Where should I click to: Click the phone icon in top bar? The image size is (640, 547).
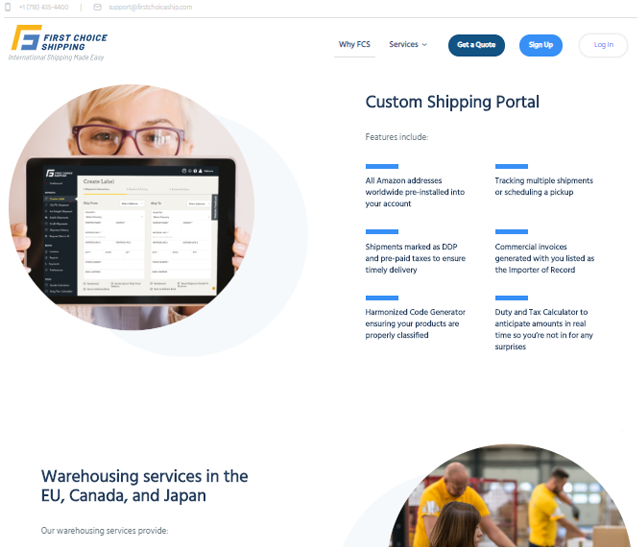tap(8, 7)
